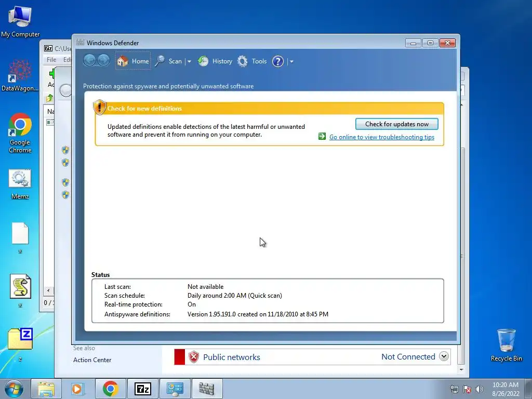This screenshot has width=532, height=399.
Task: Go to Windows Defender Home
Action: pos(133,61)
